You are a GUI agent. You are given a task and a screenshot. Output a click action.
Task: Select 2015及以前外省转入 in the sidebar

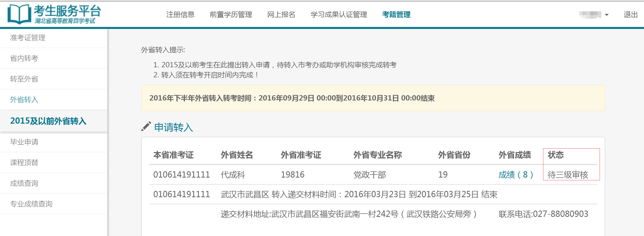[x=48, y=121]
